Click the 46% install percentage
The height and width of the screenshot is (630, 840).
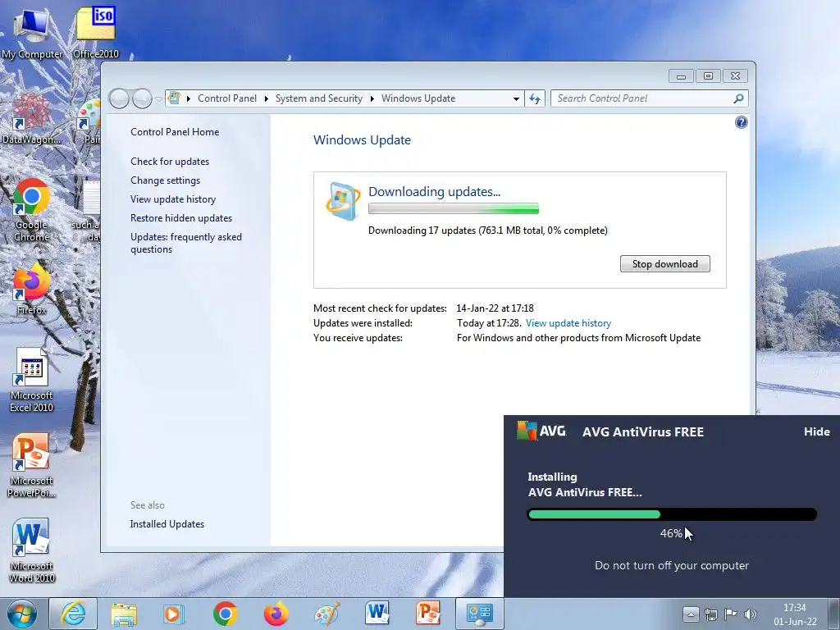tap(671, 533)
